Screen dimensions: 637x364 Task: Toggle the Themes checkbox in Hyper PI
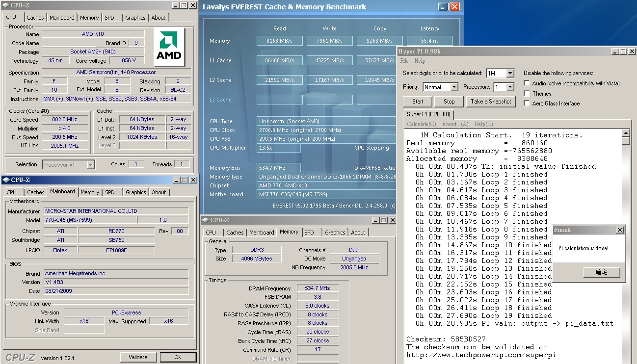[x=527, y=93]
